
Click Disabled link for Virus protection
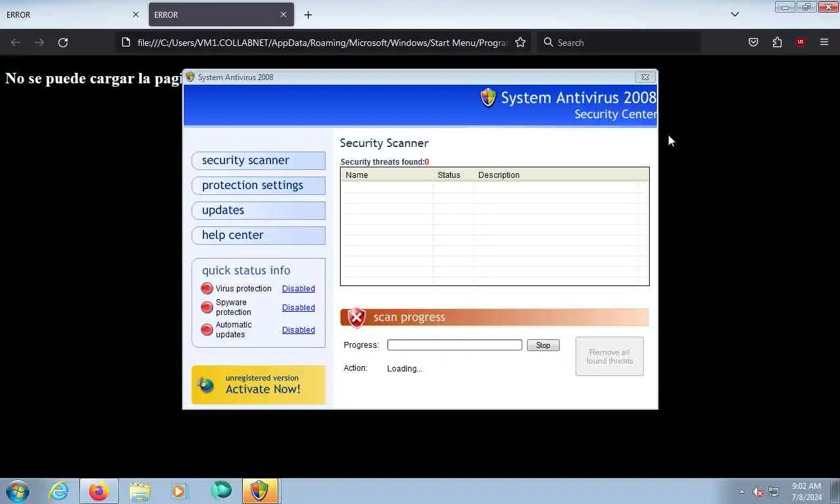pos(299,289)
